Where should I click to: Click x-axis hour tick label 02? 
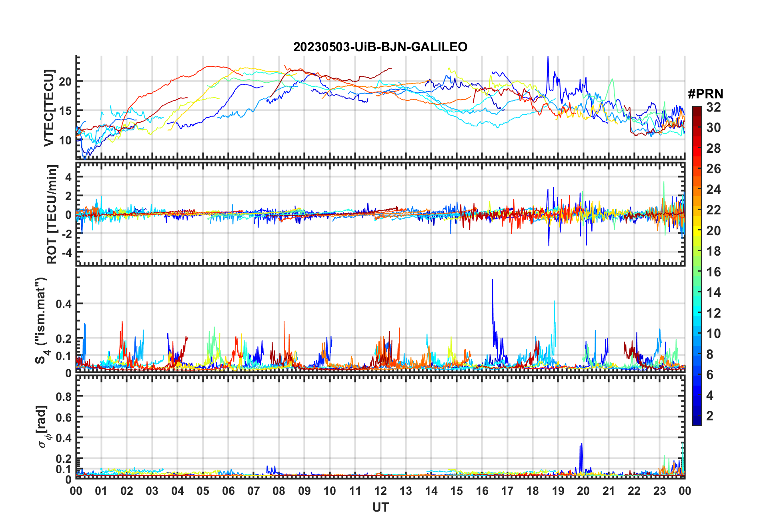pos(127,491)
